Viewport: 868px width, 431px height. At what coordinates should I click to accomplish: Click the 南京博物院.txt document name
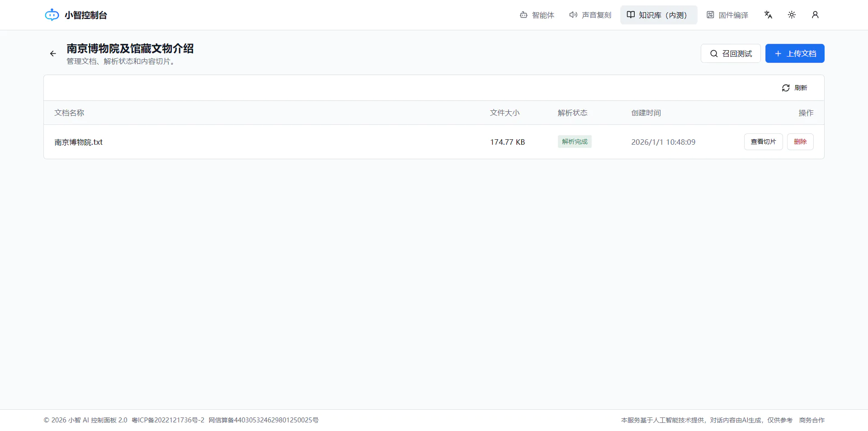[79, 142]
